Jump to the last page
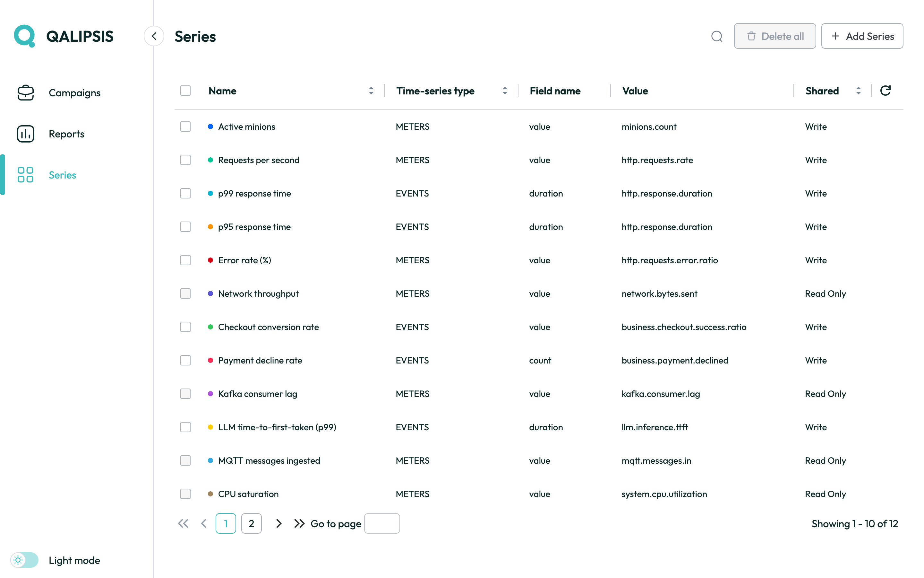Screen dimensions: 924x578 tap(299, 523)
